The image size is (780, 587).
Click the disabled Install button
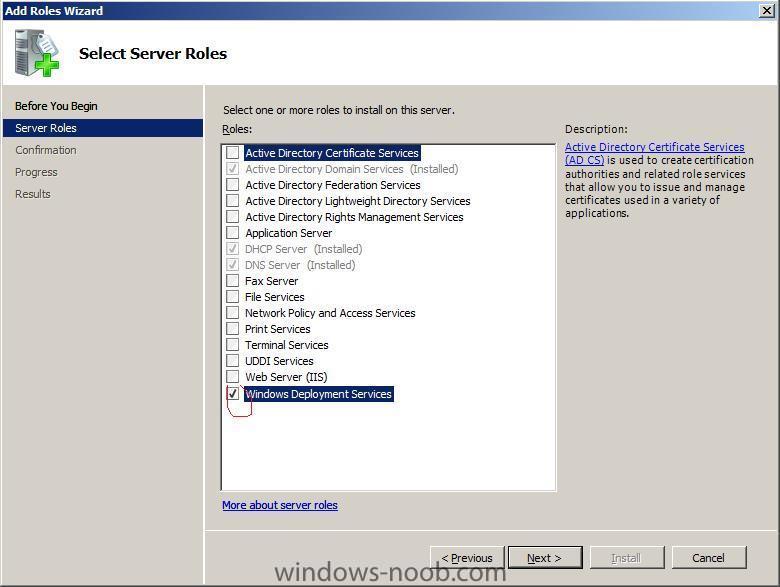click(627, 558)
